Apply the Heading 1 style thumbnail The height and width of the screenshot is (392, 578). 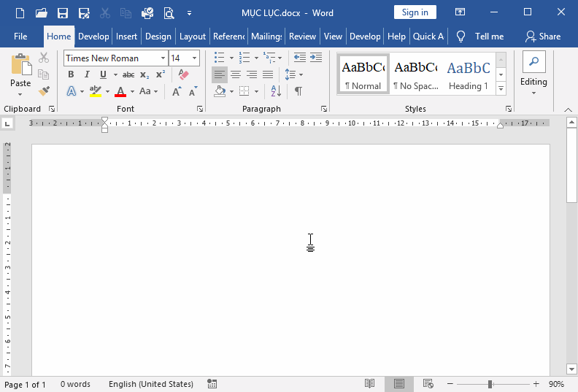tap(469, 74)
